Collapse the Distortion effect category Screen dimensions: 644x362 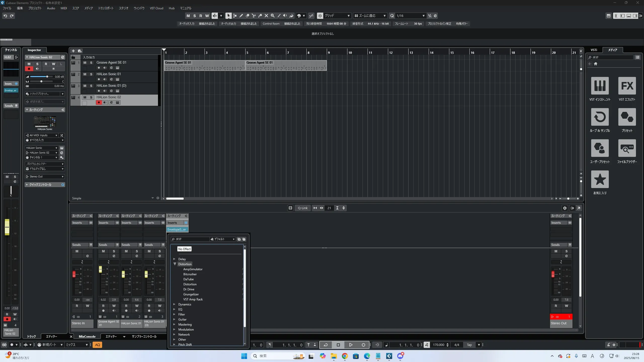coord(175,264)
